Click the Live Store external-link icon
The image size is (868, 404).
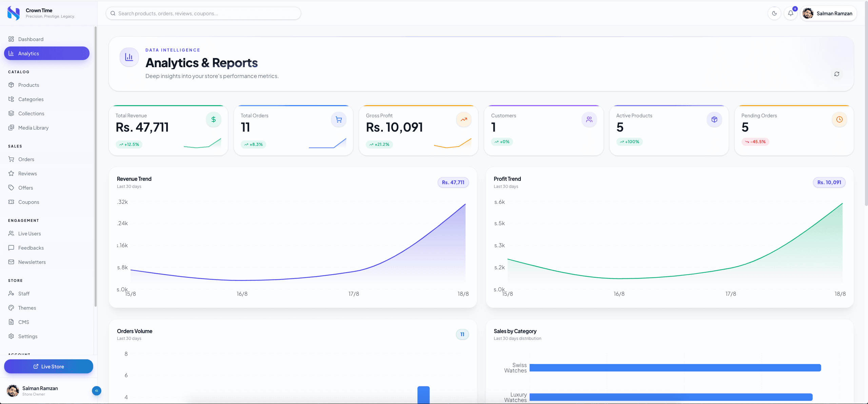36,367
